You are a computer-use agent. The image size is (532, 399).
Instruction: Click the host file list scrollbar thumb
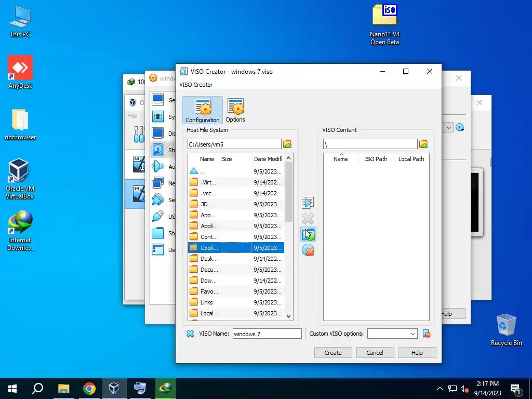[x=289, y=192]
